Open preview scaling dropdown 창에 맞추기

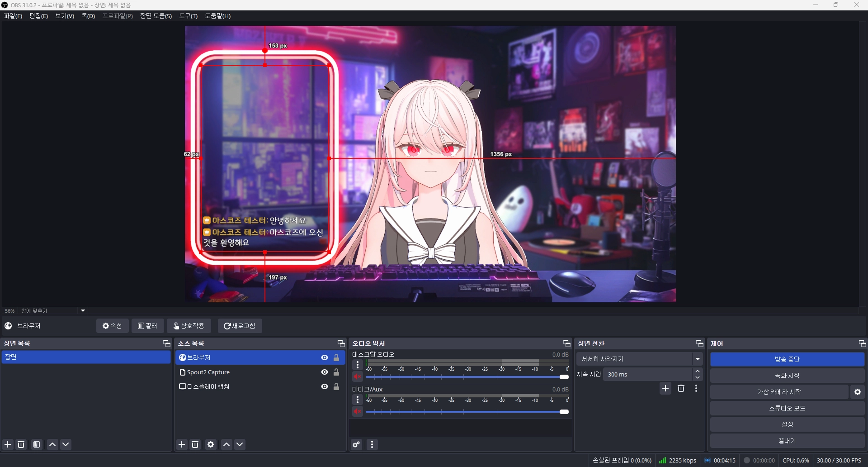pos(53,311)
